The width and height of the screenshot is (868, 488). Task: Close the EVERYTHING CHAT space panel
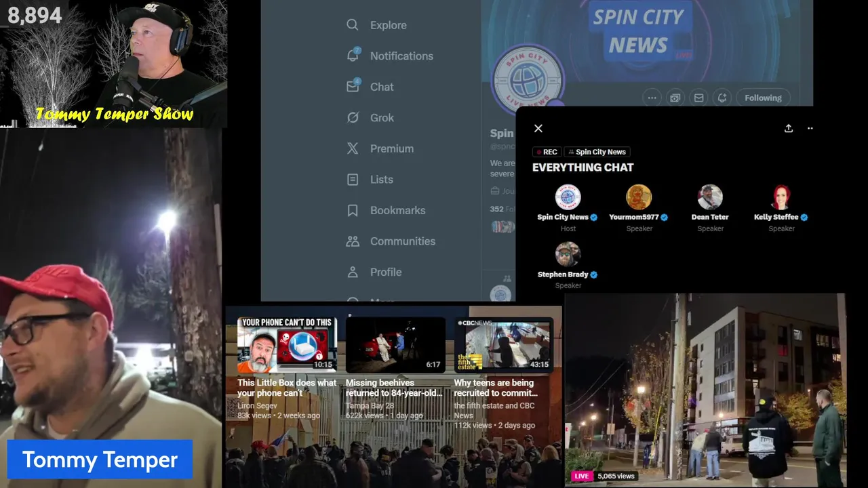coord(538,128)
